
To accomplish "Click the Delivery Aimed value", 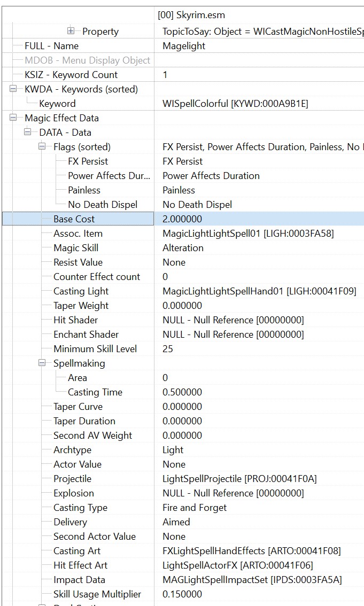I will pos(176,522).
